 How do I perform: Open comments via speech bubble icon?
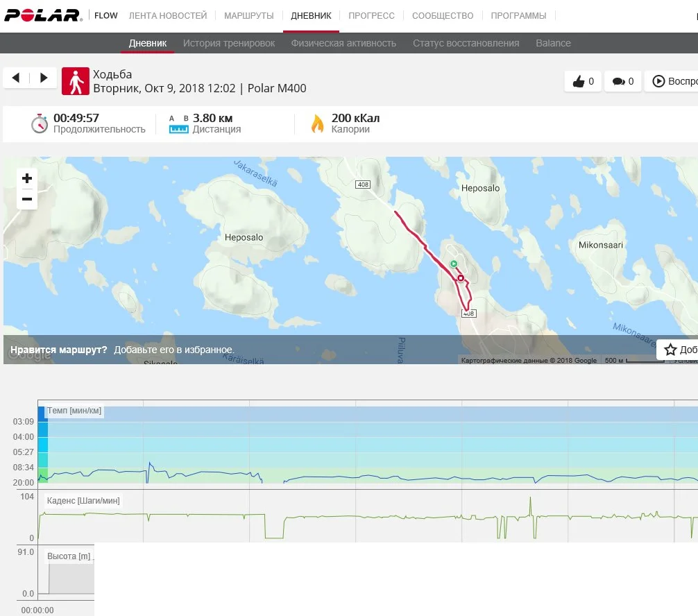coord(623,82)
